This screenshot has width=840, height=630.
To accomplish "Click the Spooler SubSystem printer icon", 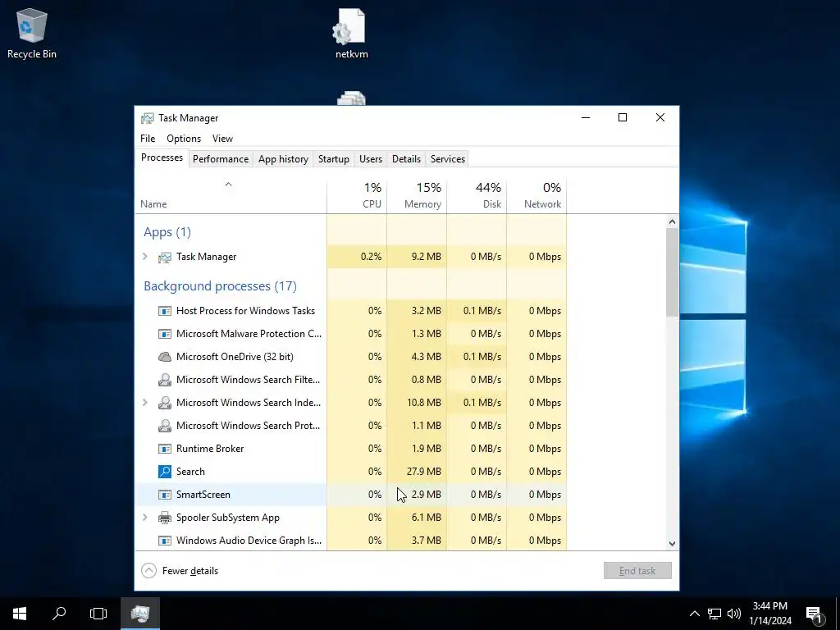I will click(x=164, y=518).
